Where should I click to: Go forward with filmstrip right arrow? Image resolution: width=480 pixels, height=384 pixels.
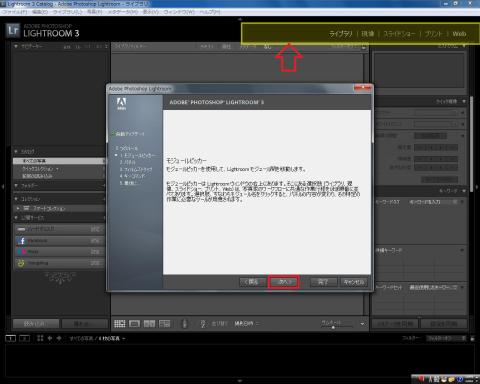(x=59, y=338)
